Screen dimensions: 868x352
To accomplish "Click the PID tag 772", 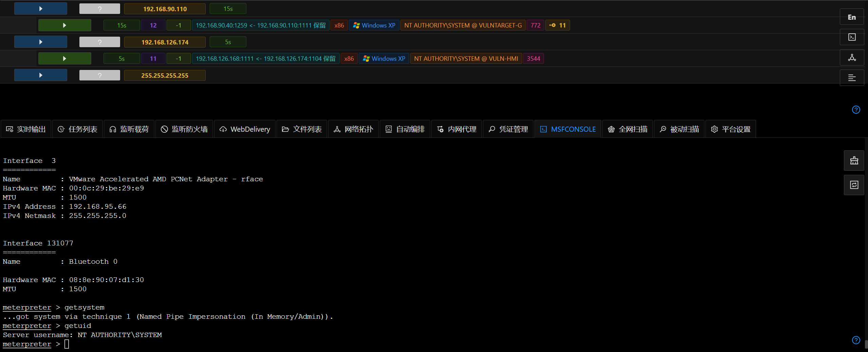I will pyautogui.click(x=535, y=25).
